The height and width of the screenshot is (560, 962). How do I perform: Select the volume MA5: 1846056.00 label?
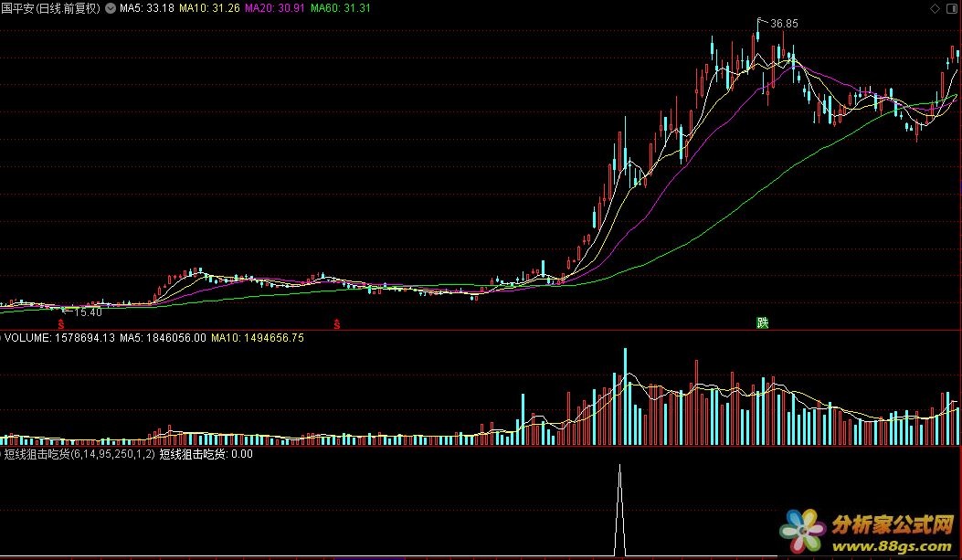163,338
